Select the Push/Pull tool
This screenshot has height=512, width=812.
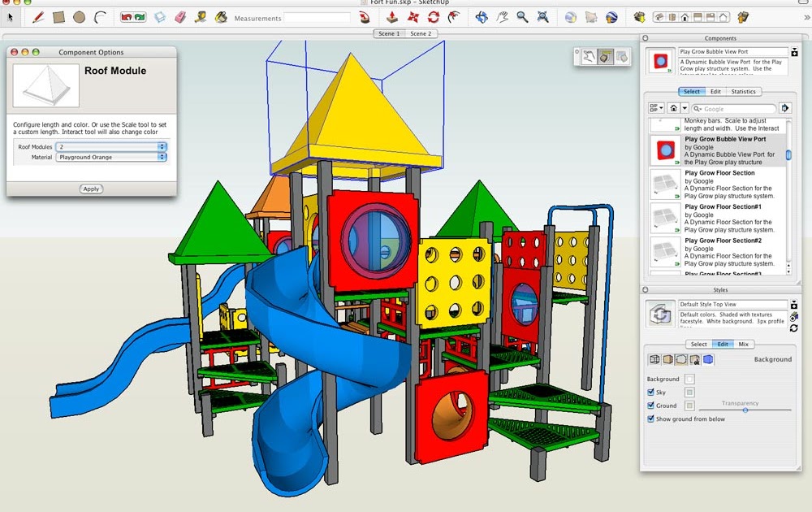392,18
